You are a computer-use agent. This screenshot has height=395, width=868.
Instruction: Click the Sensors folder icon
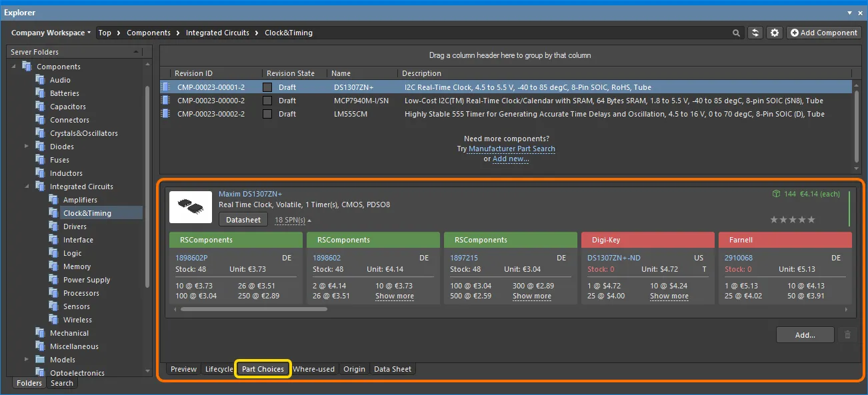(54, 306)
